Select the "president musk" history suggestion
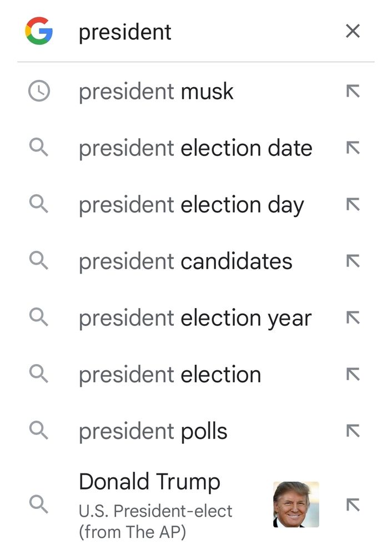 tap(156, 92)
